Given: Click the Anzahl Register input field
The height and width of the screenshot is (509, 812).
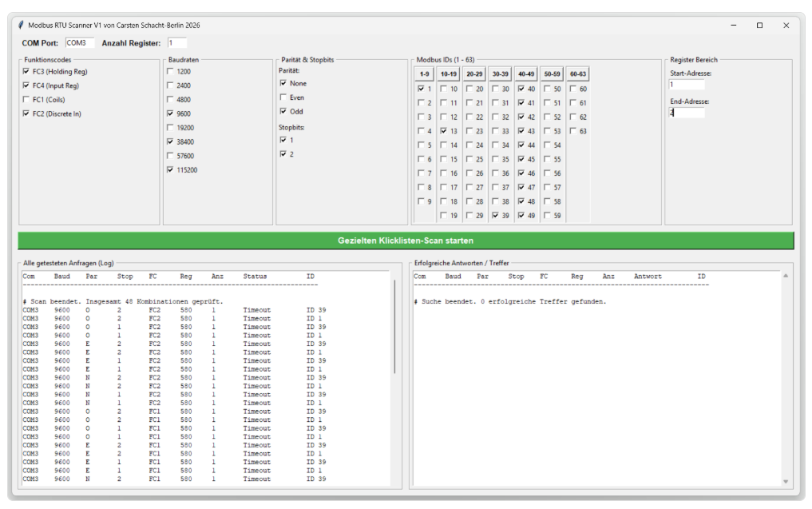Looking at the screenshot, I should click(x=177, y=43).
